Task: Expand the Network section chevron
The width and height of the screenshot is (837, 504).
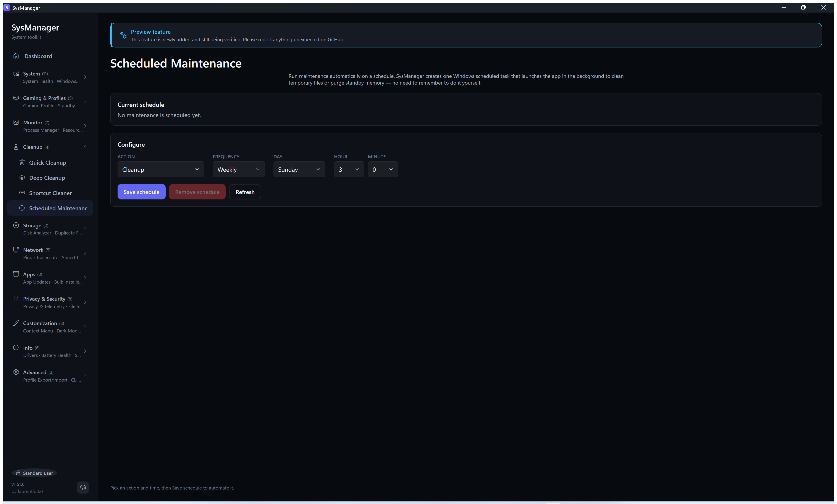Action: pyautogui.click(x=85, y=253)
